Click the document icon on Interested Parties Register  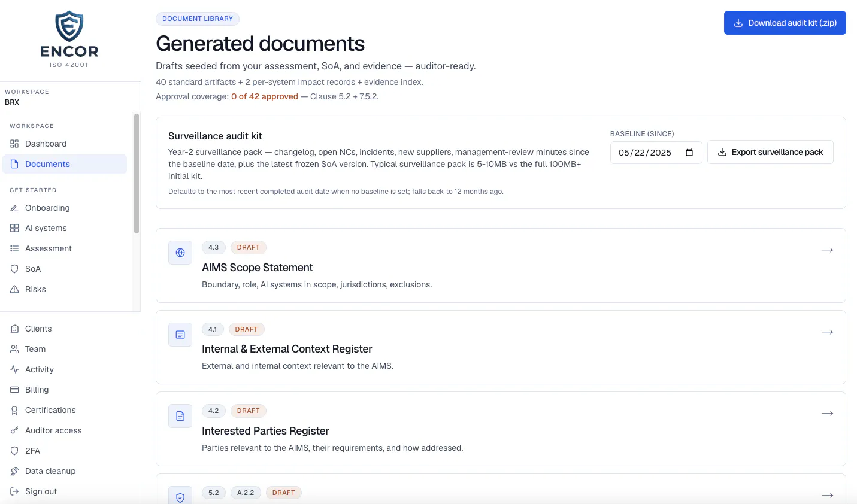[180, 416]
